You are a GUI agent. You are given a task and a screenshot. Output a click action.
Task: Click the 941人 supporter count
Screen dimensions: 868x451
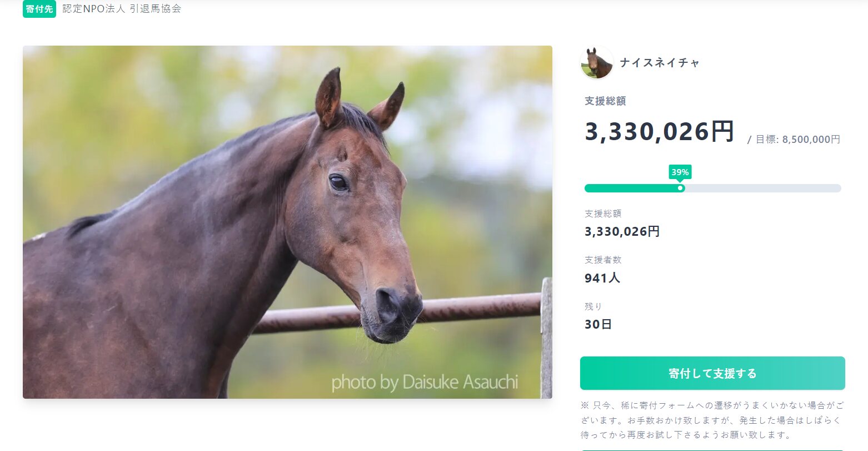click(x=602, y=277)
